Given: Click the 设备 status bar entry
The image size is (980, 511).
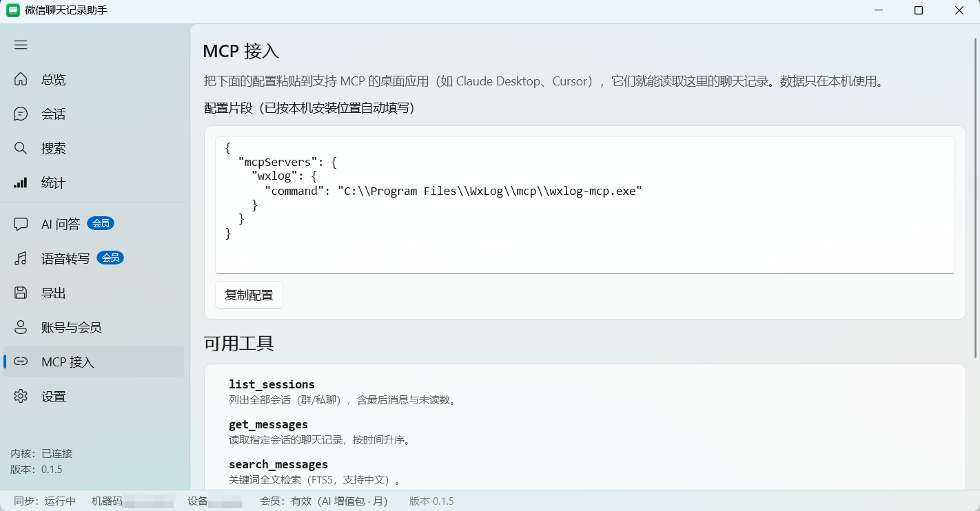Looking at the screenshot, I should pos(216,501).
